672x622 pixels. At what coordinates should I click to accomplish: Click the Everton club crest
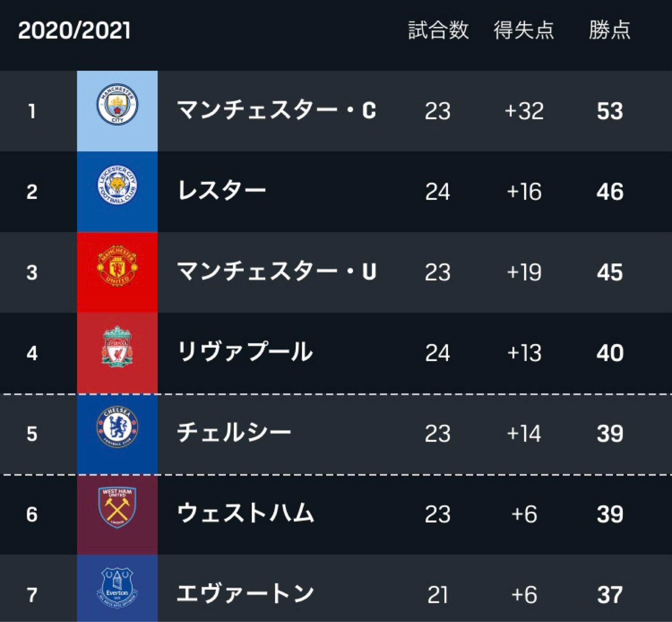[x=117, y=588]
